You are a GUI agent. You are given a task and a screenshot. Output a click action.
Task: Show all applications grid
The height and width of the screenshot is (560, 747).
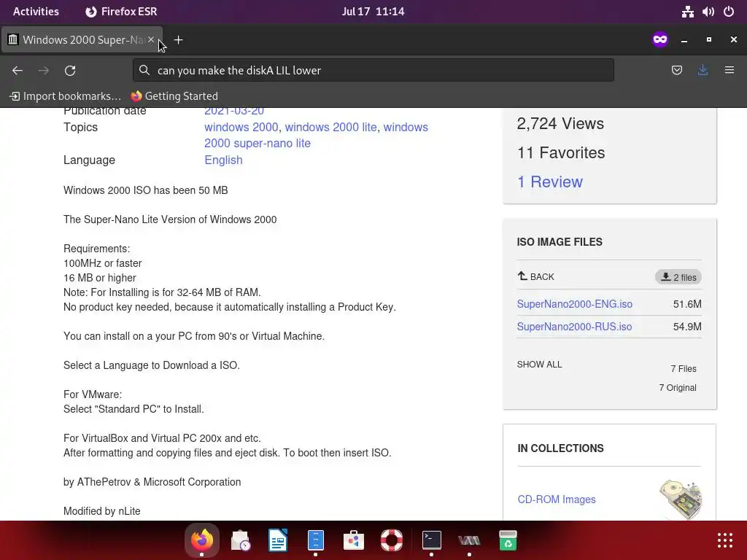724,540
